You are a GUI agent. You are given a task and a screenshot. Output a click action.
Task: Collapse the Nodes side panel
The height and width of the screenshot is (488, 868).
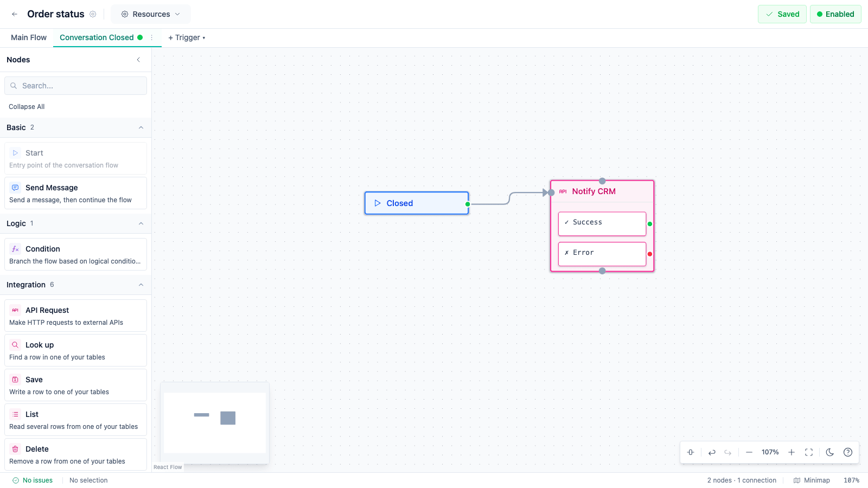point(138,60)
